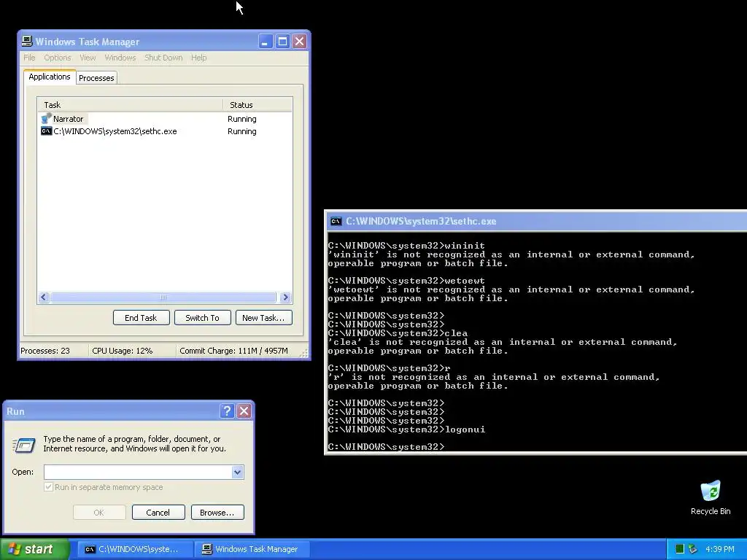The height and width of the screenshot is (560, 747).
Task: Select the C:\WINDOWS\system32\sethc.exe task row
Action: (x=164, y=131)
